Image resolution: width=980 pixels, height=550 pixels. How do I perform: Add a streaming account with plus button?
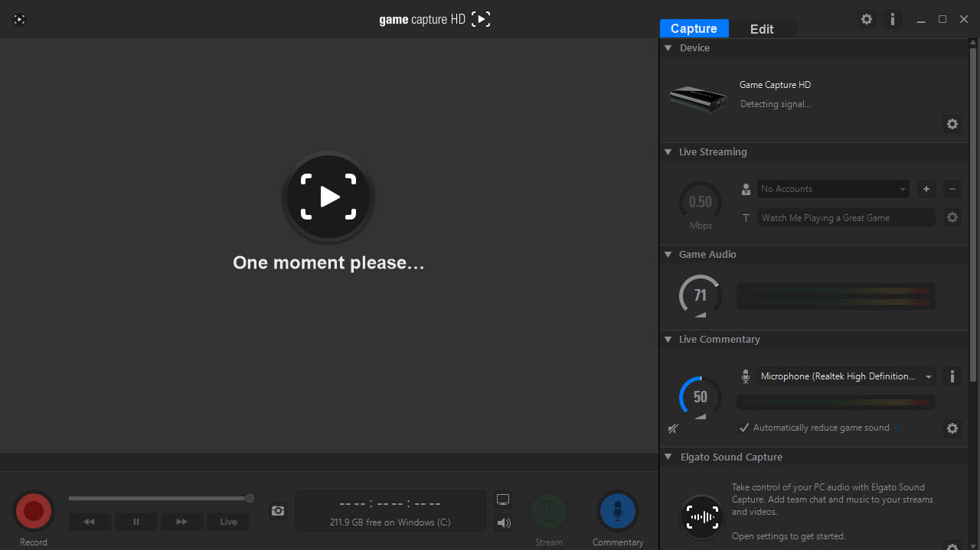click(x=926, y=189)
